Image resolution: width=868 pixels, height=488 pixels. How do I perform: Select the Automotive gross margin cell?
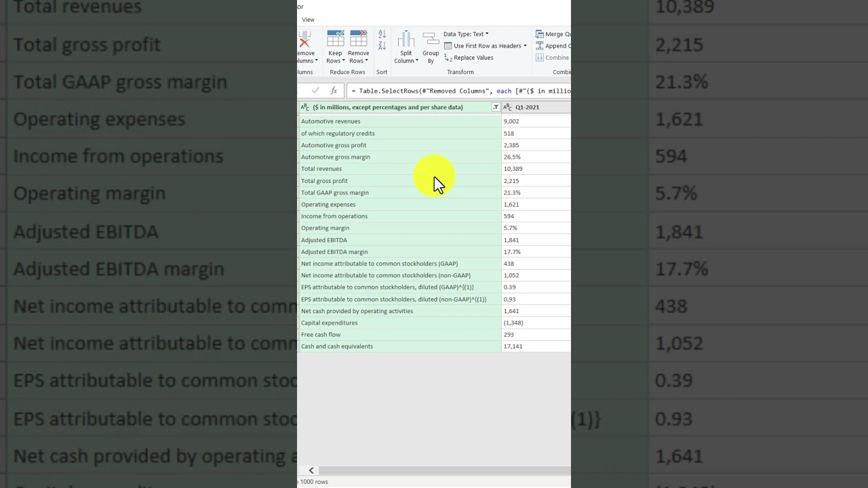(400, 157)
